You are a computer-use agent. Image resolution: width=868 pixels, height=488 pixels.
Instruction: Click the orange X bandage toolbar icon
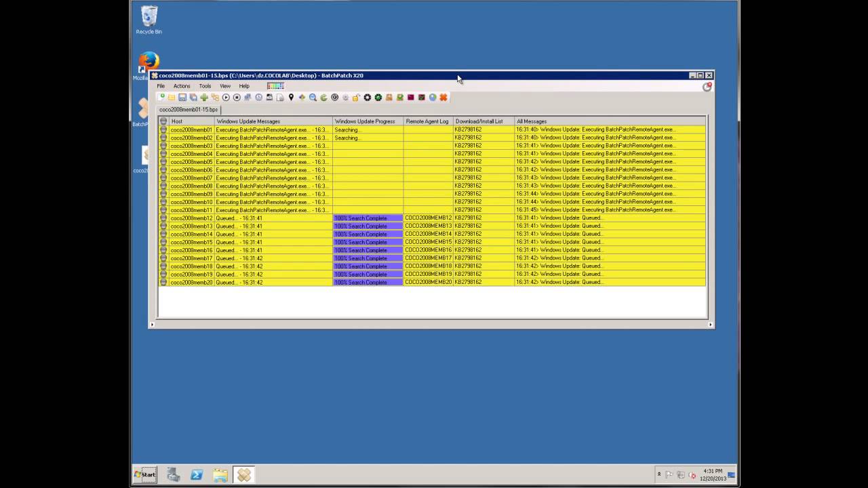[443, 98]
